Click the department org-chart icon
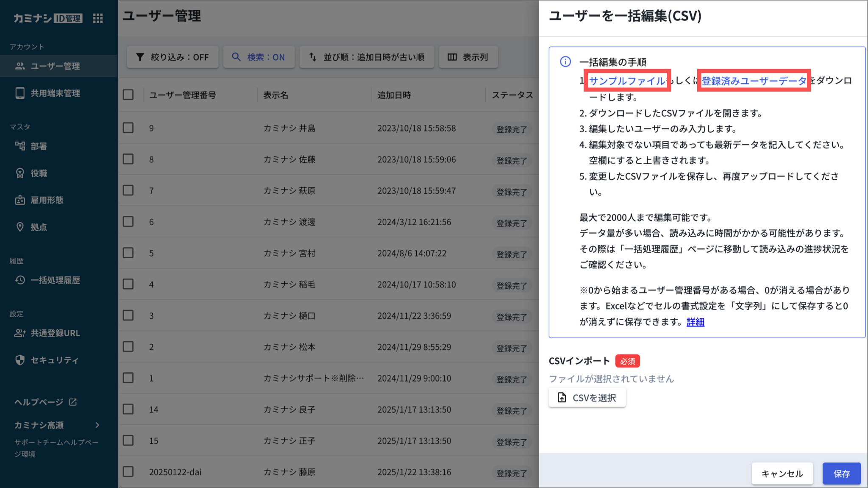This screenshot has width=868, height=488. [x=19, y=146]
